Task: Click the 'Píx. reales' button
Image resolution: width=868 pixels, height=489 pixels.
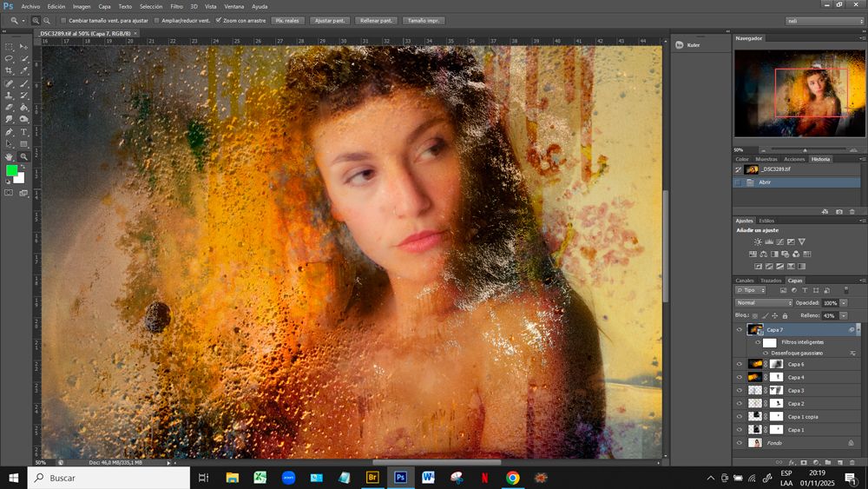Action: click(x=287, y=20)
